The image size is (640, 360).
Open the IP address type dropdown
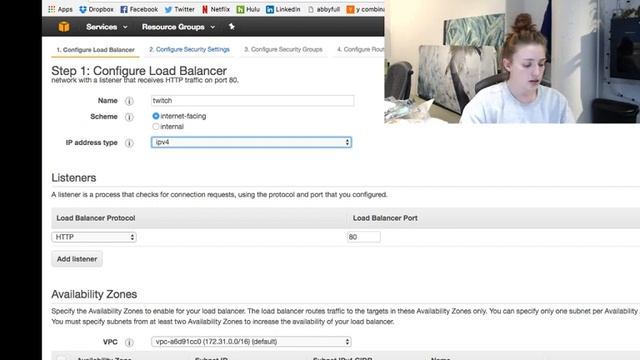point(251,142)
